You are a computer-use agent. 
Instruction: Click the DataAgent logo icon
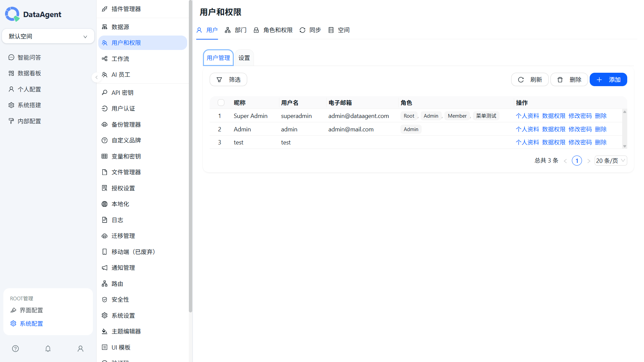tap(12, 14)
